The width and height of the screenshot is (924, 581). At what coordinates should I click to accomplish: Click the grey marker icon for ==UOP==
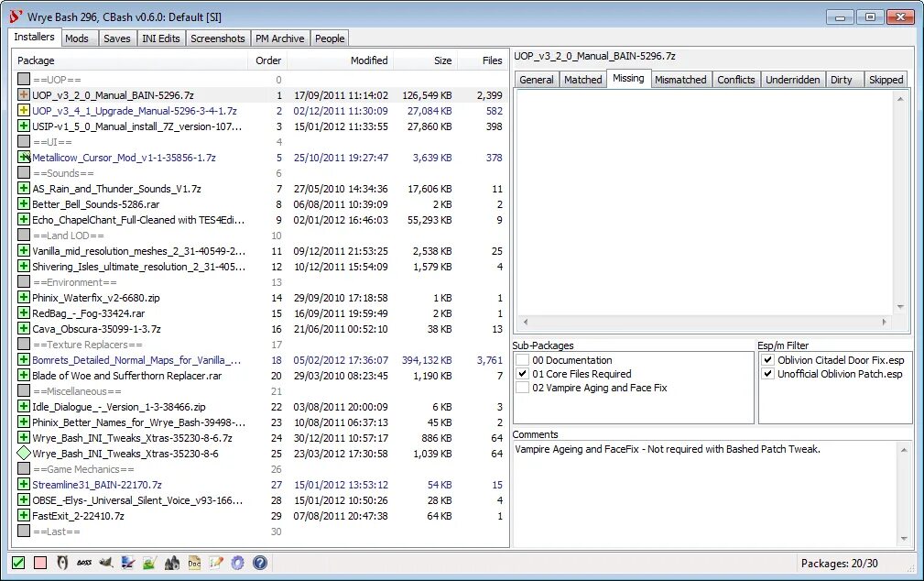point(24,79)
